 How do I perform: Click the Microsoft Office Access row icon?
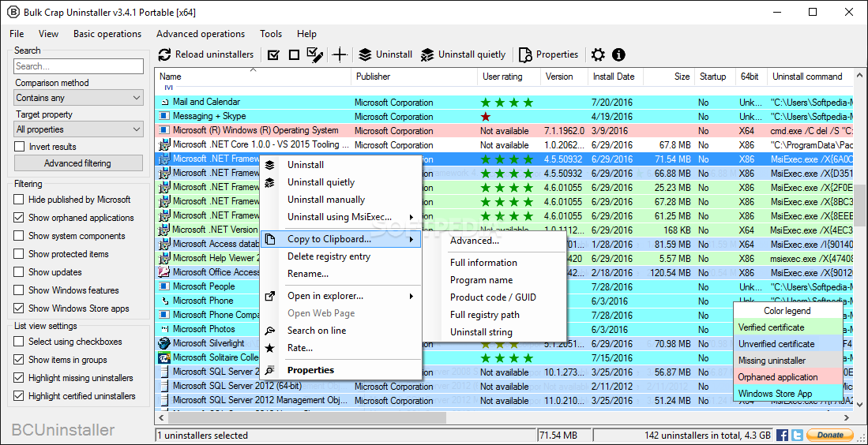pyautogui.click(x=163, y=272)
